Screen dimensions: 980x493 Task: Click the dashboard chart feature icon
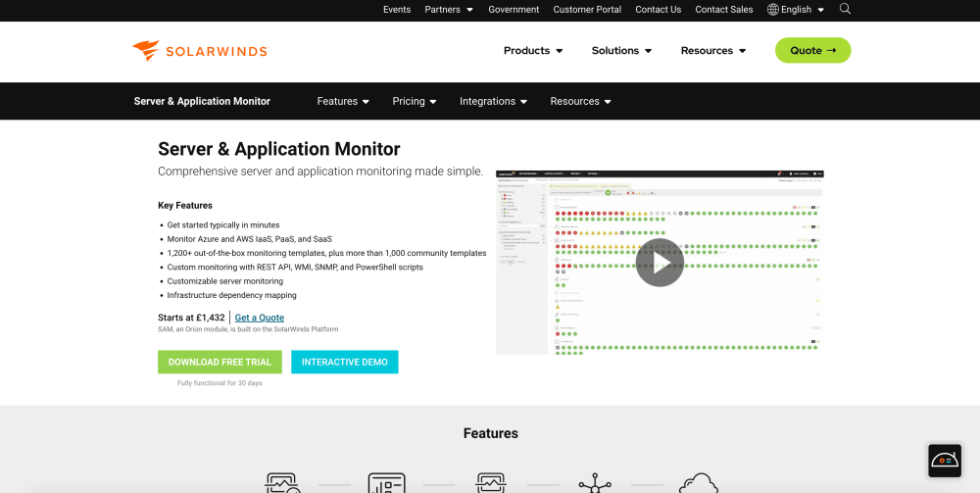[x=387, y=483]
